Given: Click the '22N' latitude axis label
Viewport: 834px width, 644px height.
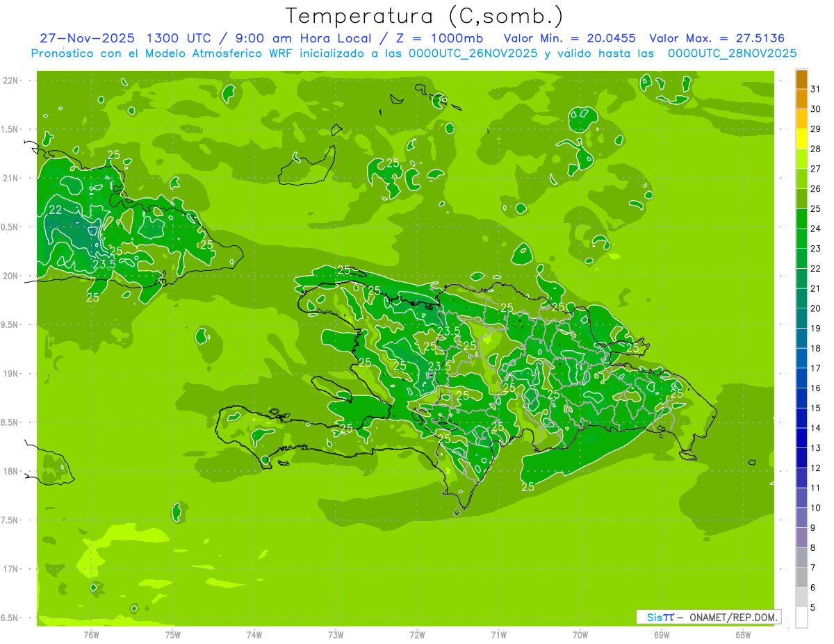Looking at the screenshot, I should [x=10, y=81].
